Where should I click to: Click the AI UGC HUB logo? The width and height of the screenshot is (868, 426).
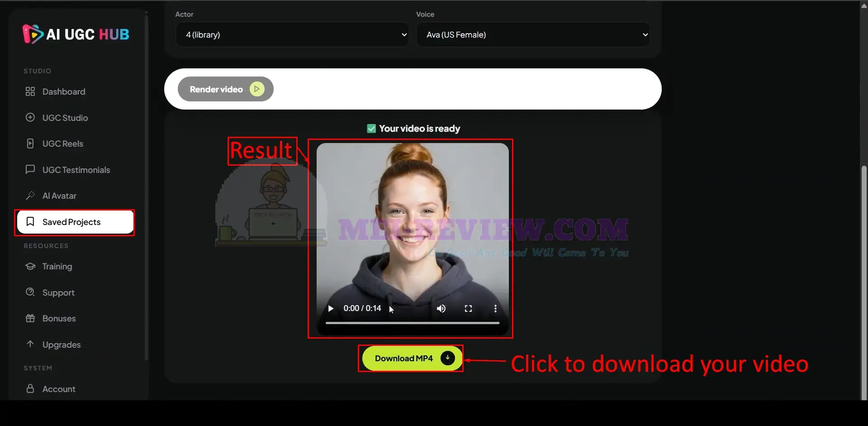click(x=76, y=34)
